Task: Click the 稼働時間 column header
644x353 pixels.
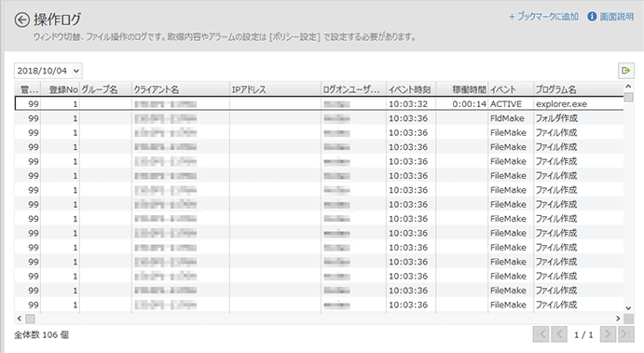Action: (461, 89)
